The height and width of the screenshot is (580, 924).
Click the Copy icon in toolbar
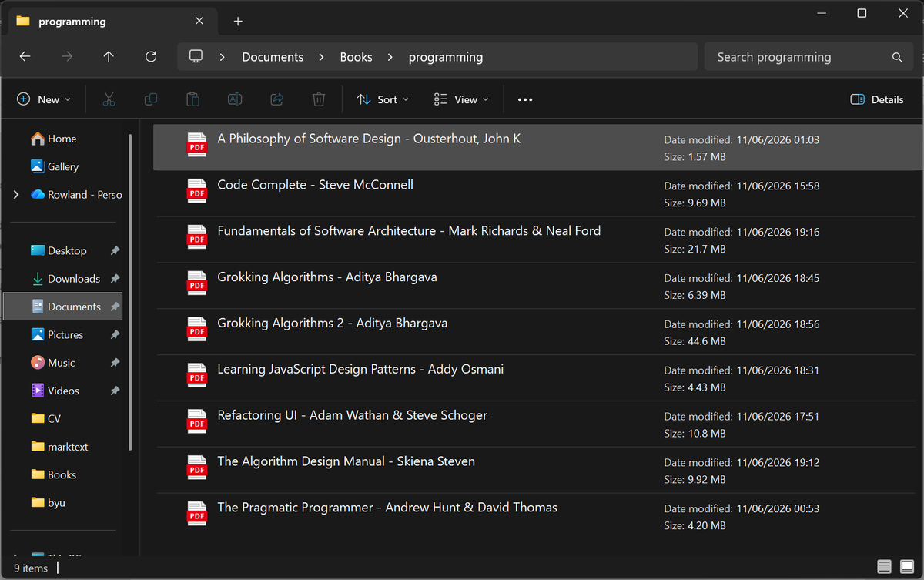coord(151,99)
